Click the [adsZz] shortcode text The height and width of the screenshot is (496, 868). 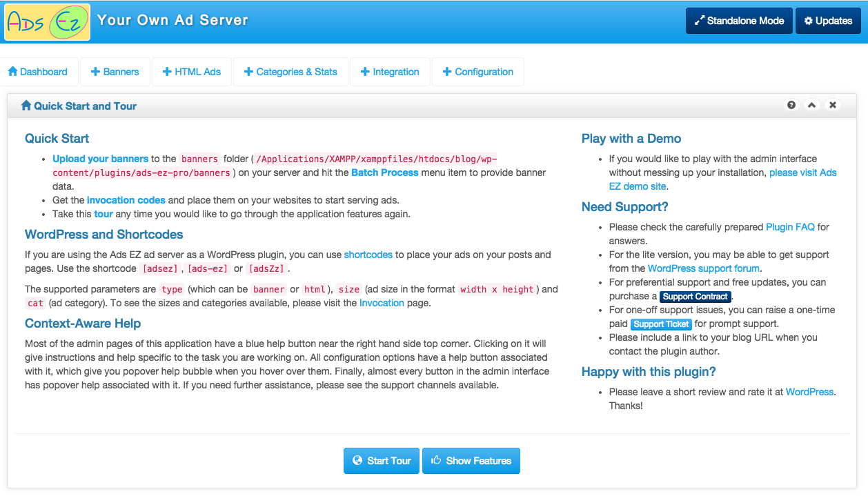(268, 269)
